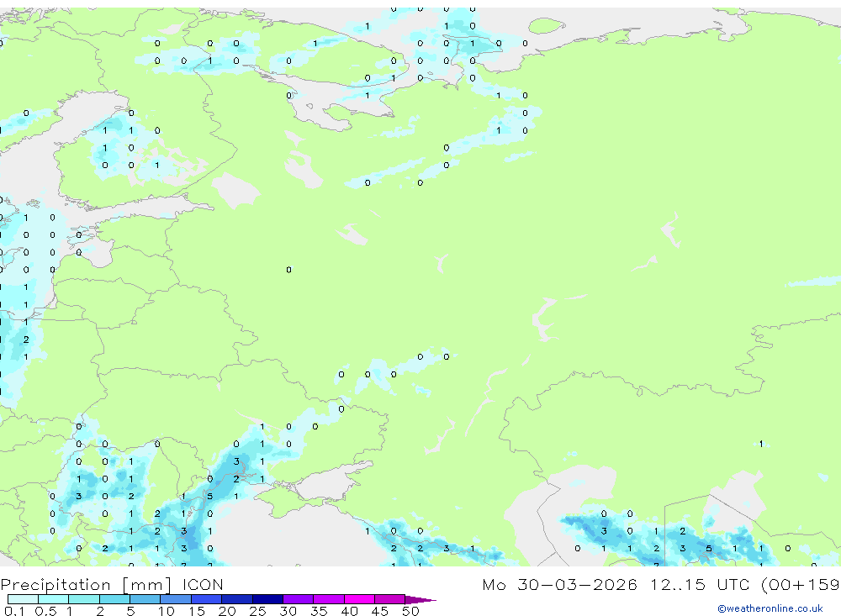Select the 2–5 mm legend color

point(114,599)
